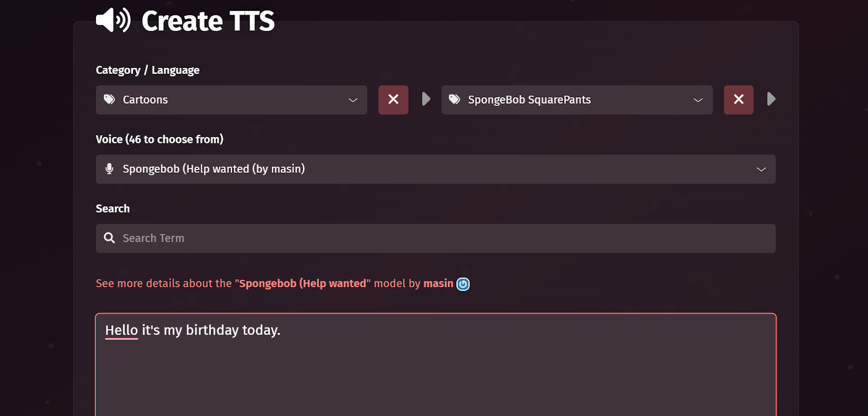Screen dimensions: 868x416
Task: Open the Cartoons category dropdown
Action: (x=232, y=100)
